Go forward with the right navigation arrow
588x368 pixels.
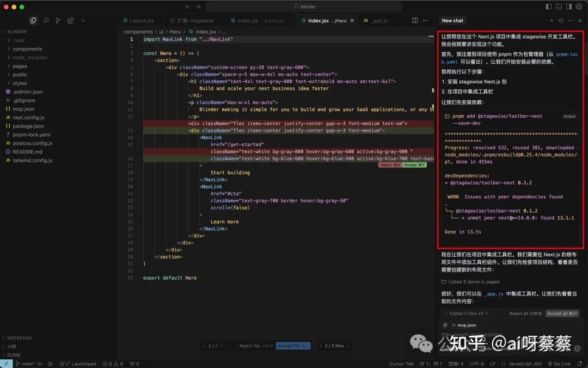pyautogui.click(x=198, y=7)
